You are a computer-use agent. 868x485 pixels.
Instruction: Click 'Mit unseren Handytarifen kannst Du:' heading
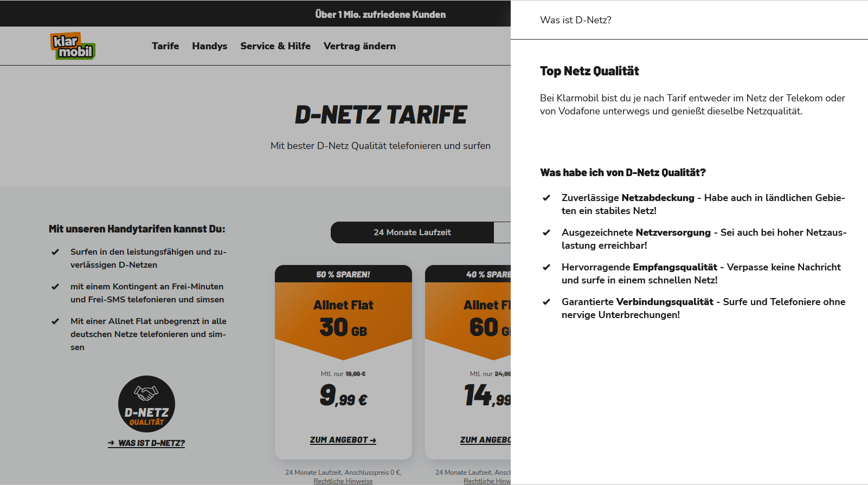(137, 229)
